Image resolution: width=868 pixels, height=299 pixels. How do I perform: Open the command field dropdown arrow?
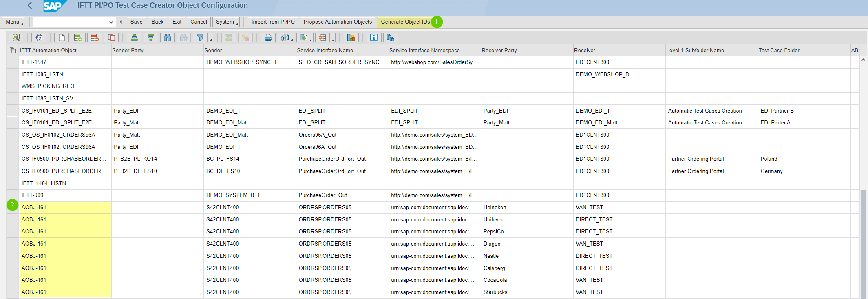point(111,22)
